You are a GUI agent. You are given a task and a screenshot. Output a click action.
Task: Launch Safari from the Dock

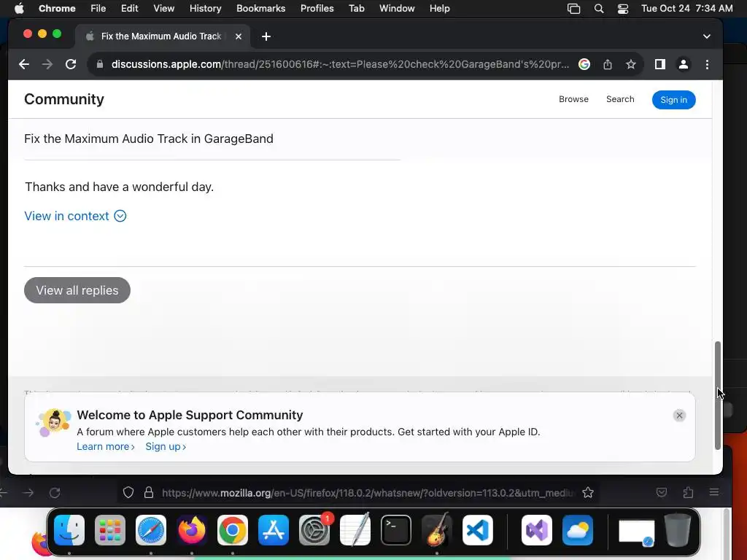151,530
